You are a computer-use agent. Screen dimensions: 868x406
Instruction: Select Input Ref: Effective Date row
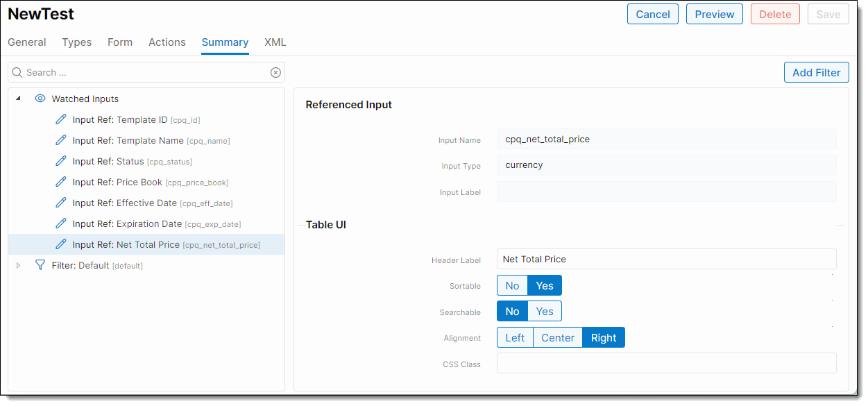pyautogui.click(x=146, y=203)
